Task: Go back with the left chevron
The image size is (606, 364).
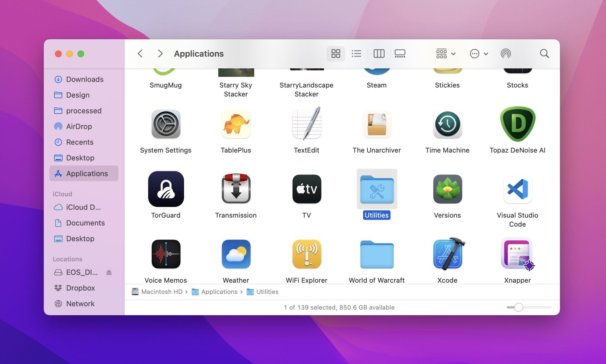Action: click(140, 54)
